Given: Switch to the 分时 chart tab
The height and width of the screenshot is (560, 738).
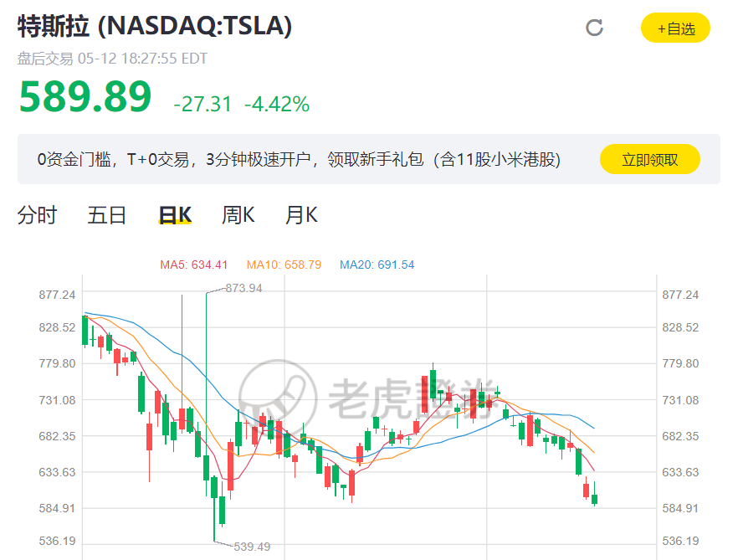Looking at the screenshot, I should tap(37, 215).
